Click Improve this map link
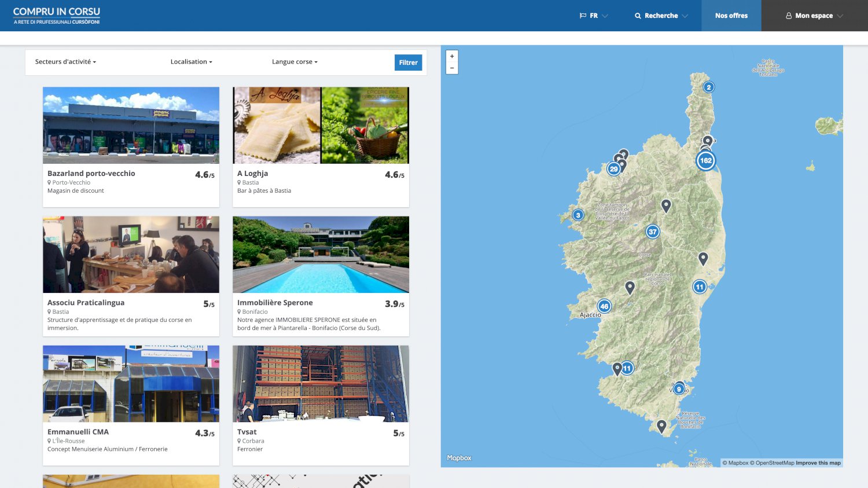The height and width of the screenshot is (488, 868). click(x=818, y=463)
